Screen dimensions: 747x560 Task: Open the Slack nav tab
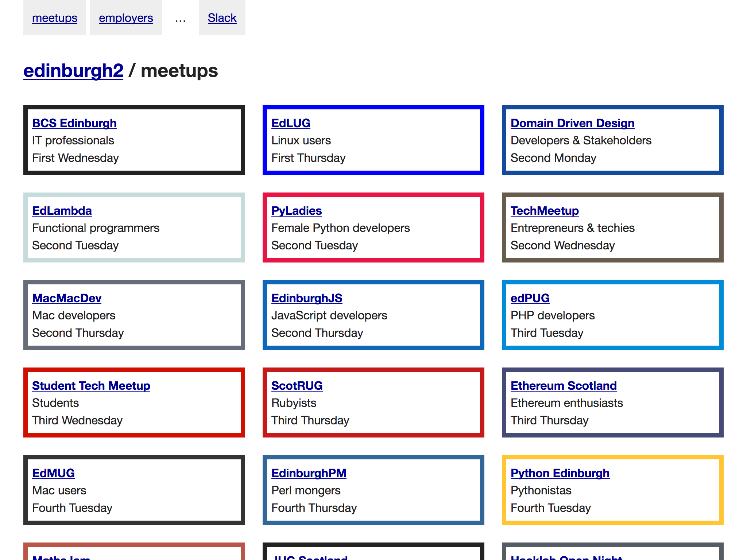222,18
